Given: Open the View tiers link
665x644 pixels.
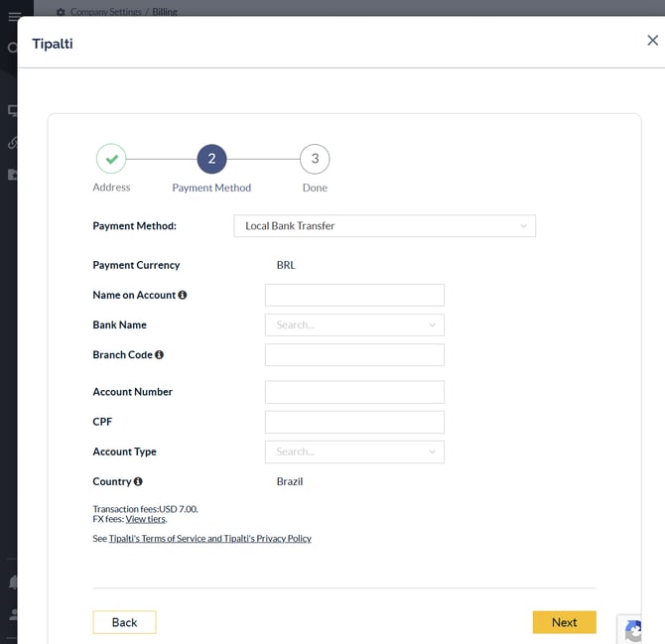Looking at the screenshot, I should 146,519.
